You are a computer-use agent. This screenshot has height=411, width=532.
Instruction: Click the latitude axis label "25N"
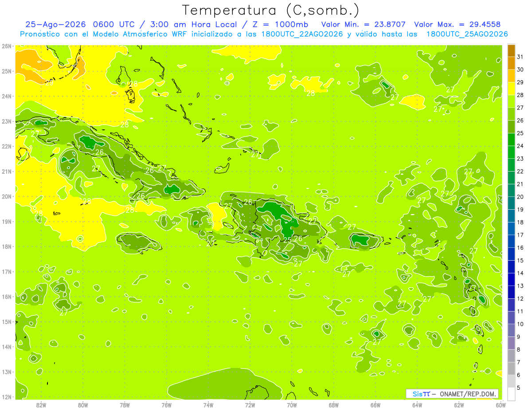[6, 71]
